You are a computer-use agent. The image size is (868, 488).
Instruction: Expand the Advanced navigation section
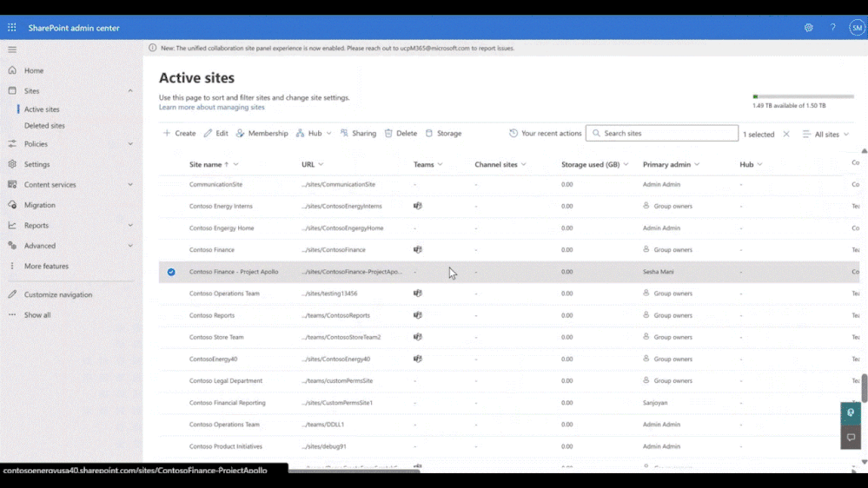pyautogui.click(x=130, y=246)
